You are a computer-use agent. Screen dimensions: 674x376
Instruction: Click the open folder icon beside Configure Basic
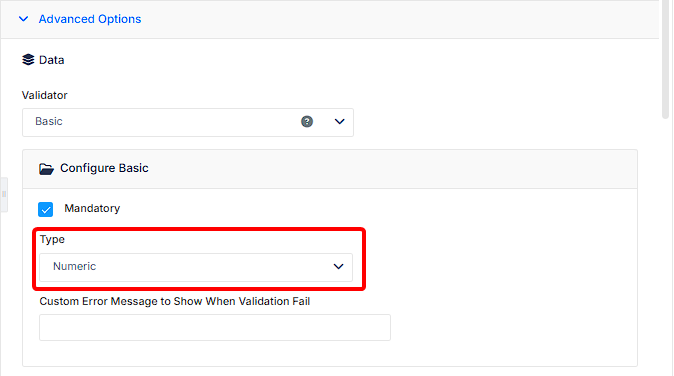[x=46, y=168]
